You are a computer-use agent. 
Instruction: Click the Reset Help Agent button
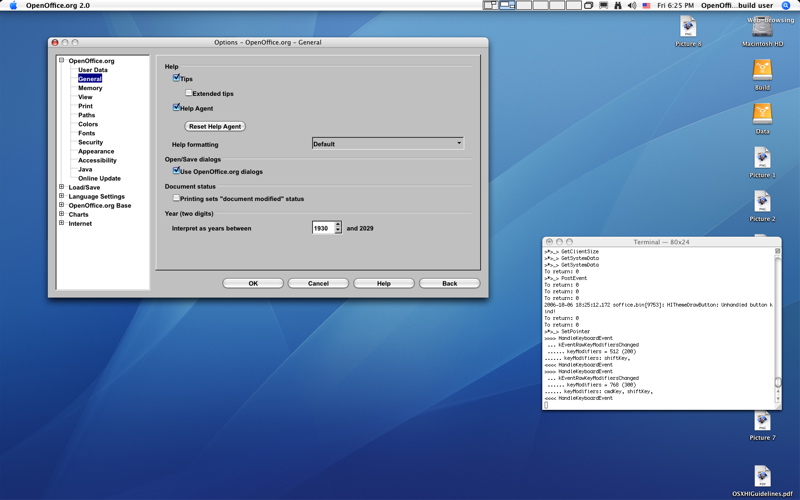[215, 126]
